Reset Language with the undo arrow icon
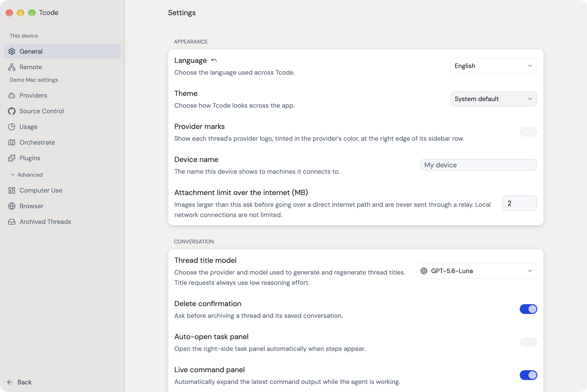The image size is (587, 392). pyautogui.click(x=214, y=60)
